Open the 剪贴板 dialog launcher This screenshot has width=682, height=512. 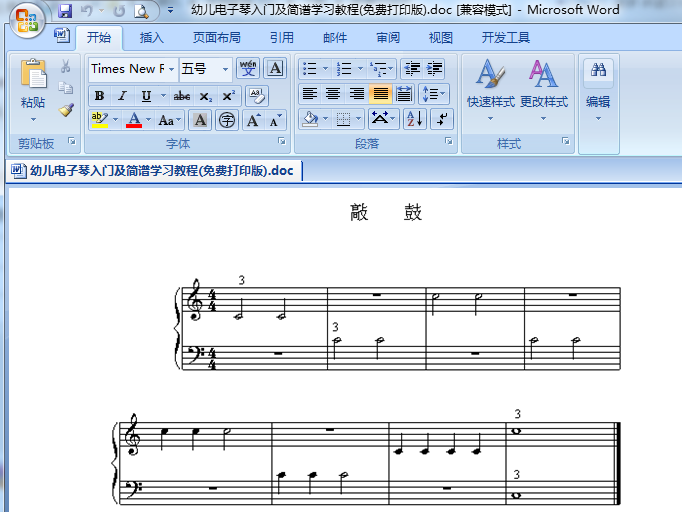(72, 141)
